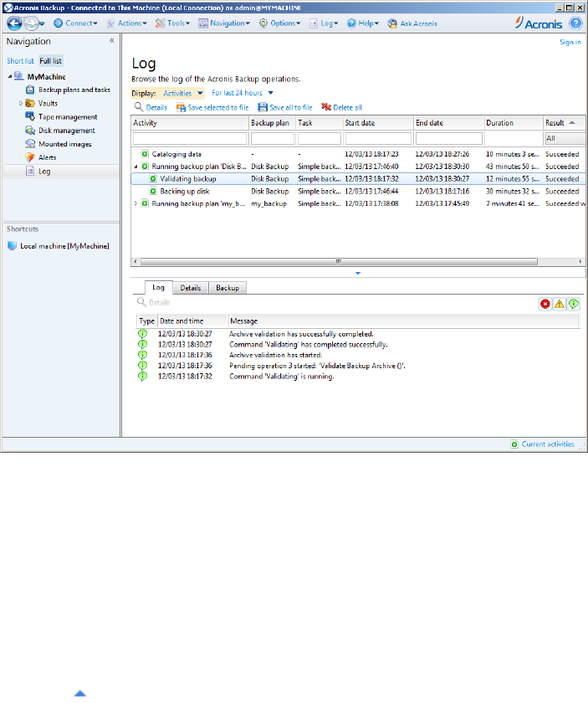The width and height of the screenshot is (588, 703).
Task: Open the Actions menu
Action: click(x=126, y=23)
